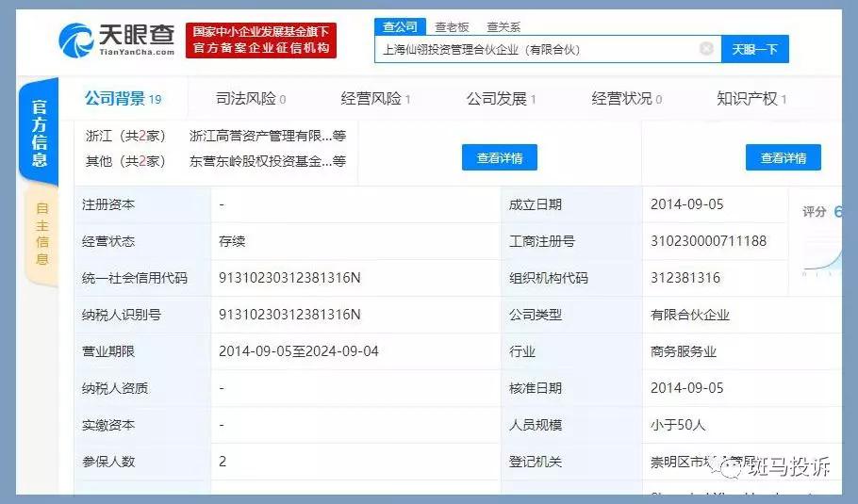Clear the search box with the X icon
858x504 pixels.
pyautogui.click(x=706, y=49)
